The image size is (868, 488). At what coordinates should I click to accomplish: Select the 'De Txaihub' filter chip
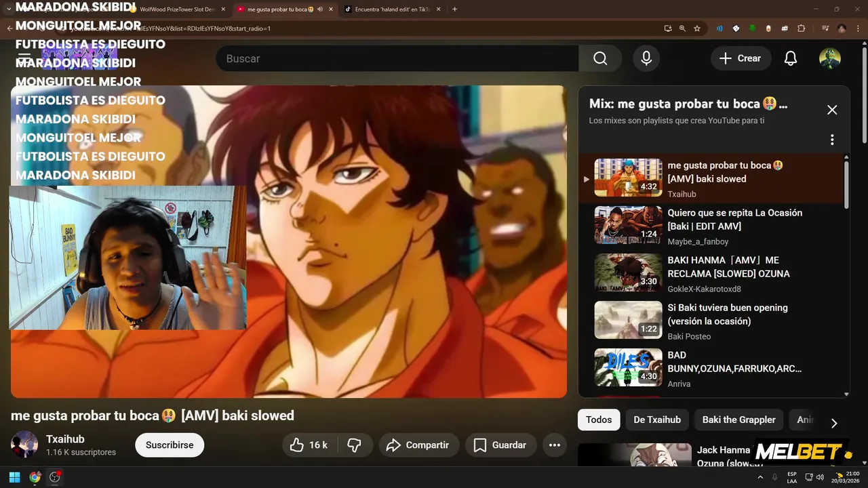click(x=657, y=420)
